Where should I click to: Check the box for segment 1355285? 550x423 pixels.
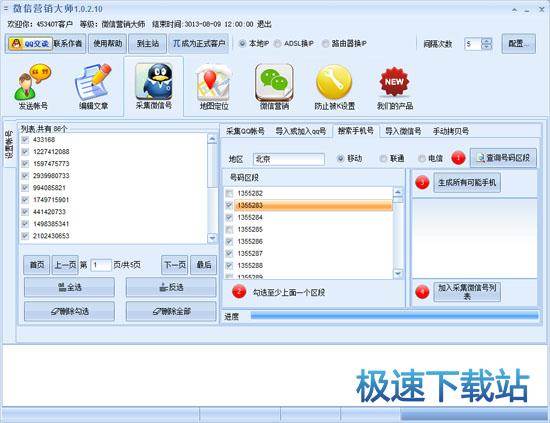coord(229,229)
